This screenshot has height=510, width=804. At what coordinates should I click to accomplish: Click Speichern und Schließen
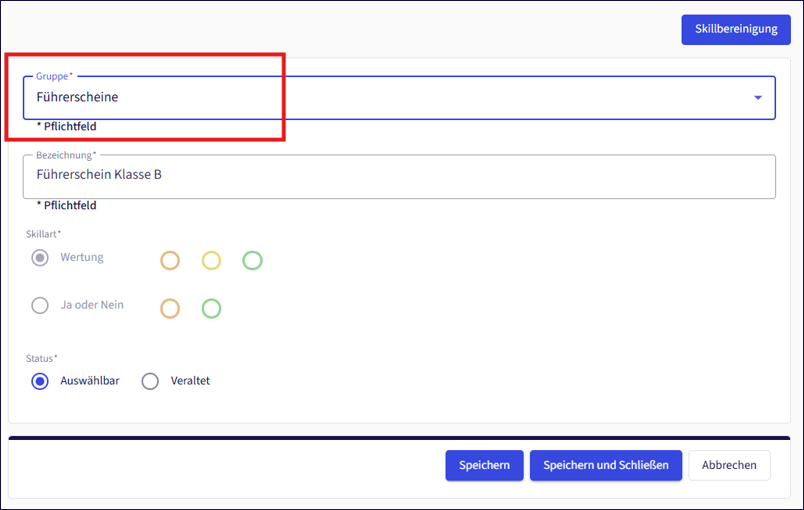pos(605,465)
